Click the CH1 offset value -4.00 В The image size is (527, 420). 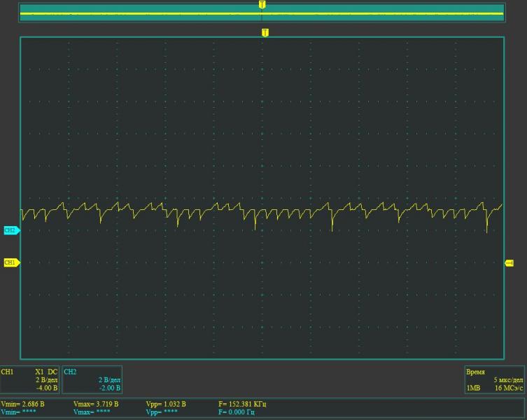pos(47,387)
